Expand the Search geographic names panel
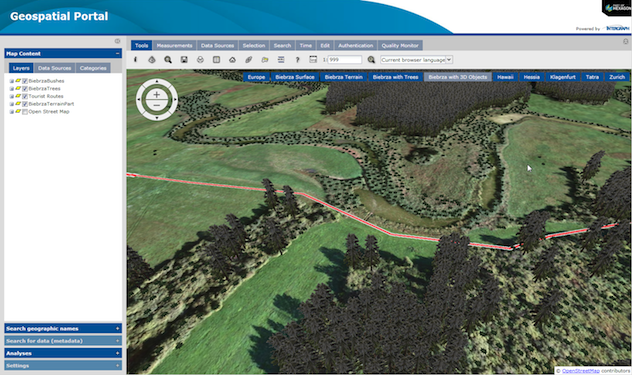Viewport: 632px width, 375px height. click(x=63, y=328)
